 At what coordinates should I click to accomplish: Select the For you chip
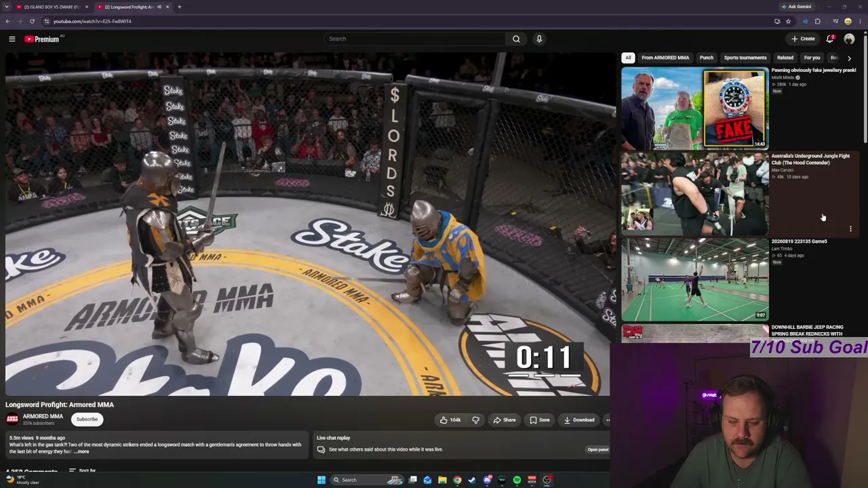click(x=812, y=58)
